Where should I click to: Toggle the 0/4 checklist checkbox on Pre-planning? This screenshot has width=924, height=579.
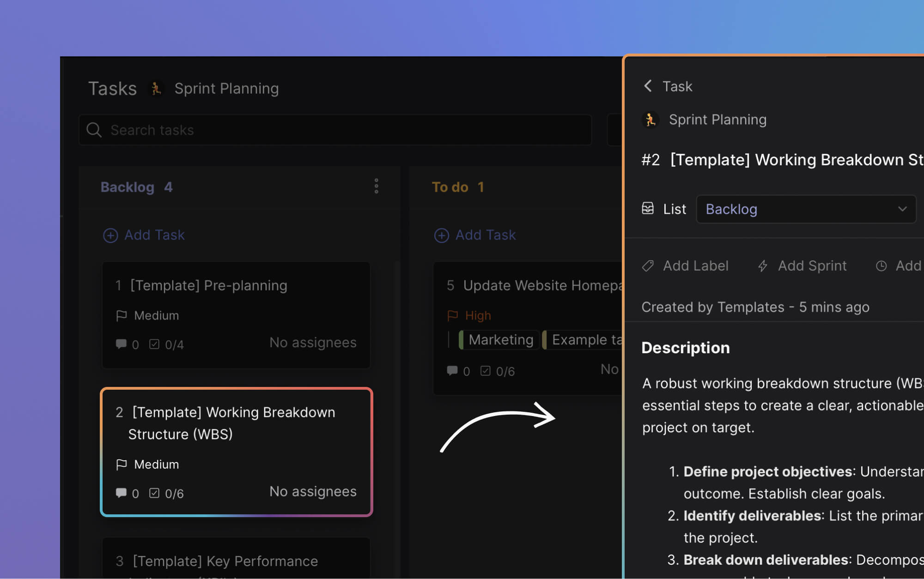tap(154, 344)
